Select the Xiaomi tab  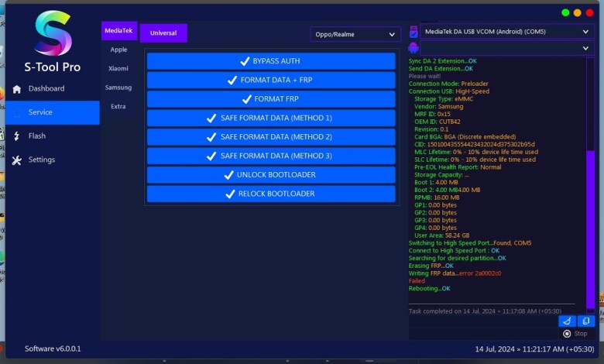[x=118, y=68]
